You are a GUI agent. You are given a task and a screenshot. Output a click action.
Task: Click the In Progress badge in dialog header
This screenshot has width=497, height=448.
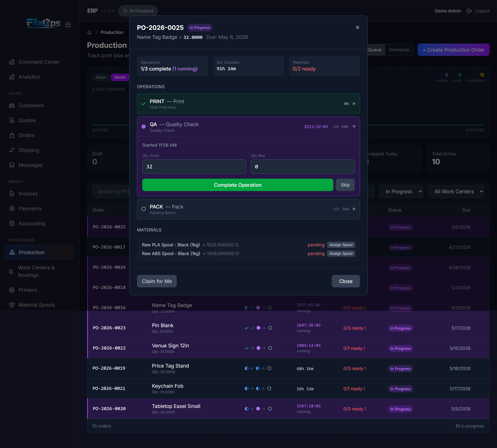(x=200, y=27)
